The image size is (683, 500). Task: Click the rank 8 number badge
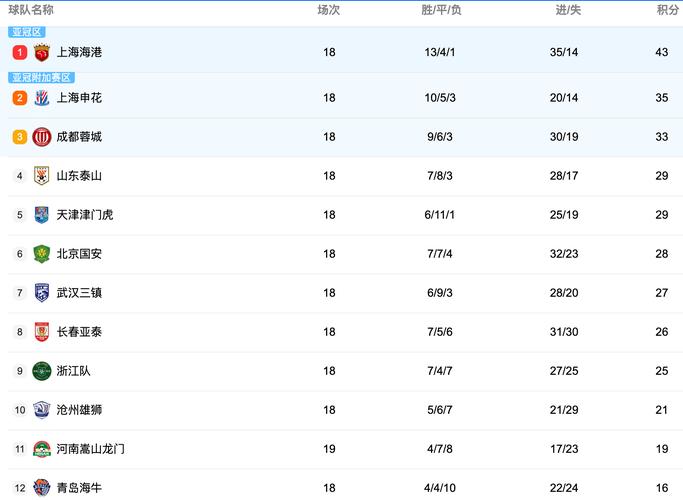[20, 332]
